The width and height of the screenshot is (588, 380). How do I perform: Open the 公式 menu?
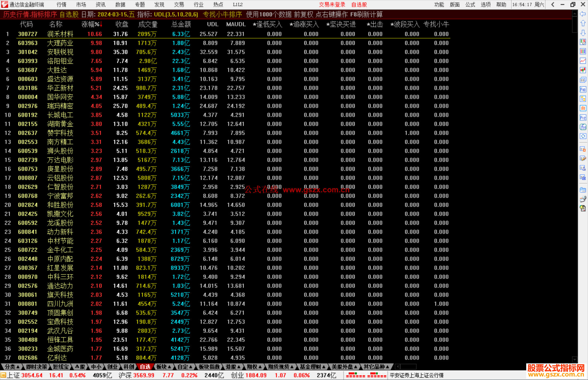(x=470, y=5)
